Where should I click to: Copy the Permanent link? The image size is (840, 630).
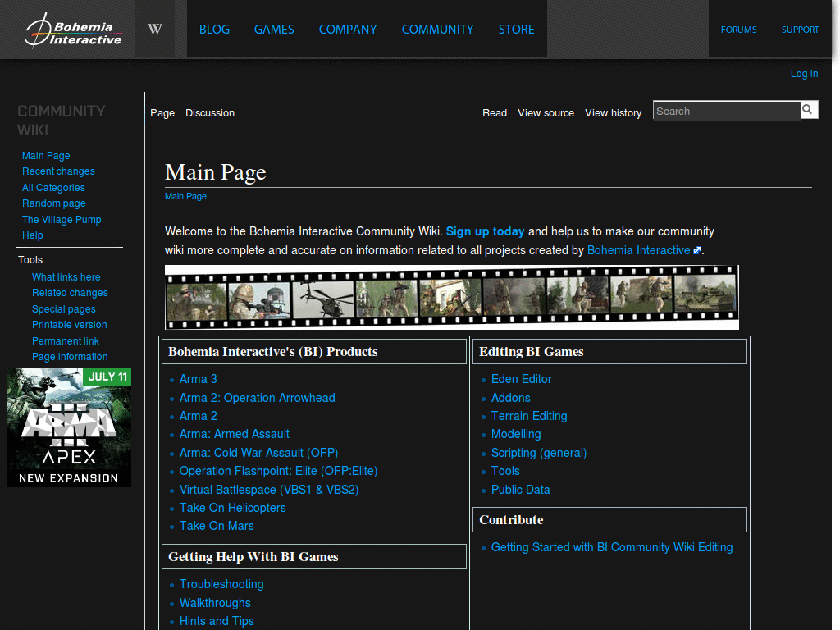(x=66, y=340)
